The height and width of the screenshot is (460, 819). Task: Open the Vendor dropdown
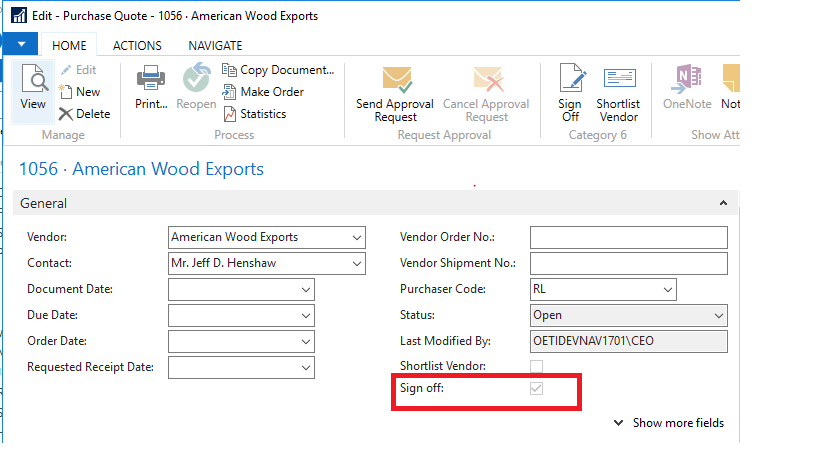pyautogui.click(x=357, y=238)
